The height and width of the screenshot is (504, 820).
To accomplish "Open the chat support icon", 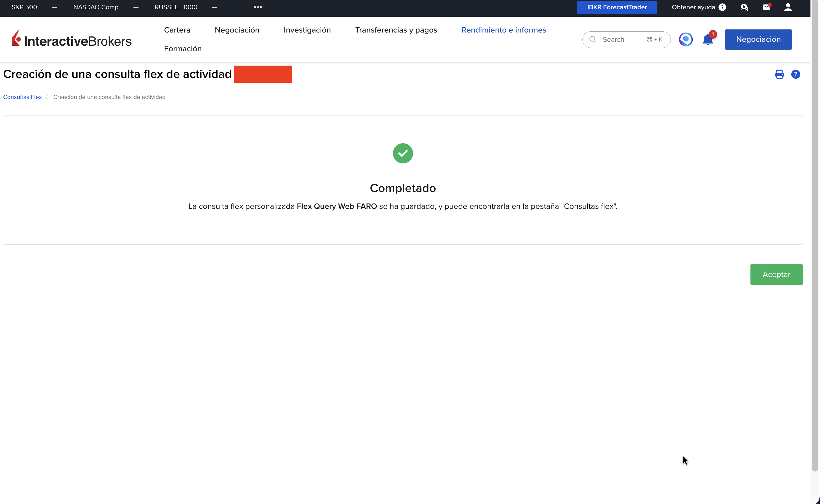I will tap(744, 7).
